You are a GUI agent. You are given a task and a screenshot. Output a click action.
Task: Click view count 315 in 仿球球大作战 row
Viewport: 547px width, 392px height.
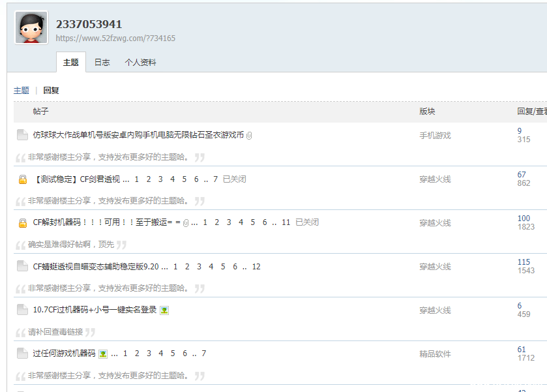point(524,140)
